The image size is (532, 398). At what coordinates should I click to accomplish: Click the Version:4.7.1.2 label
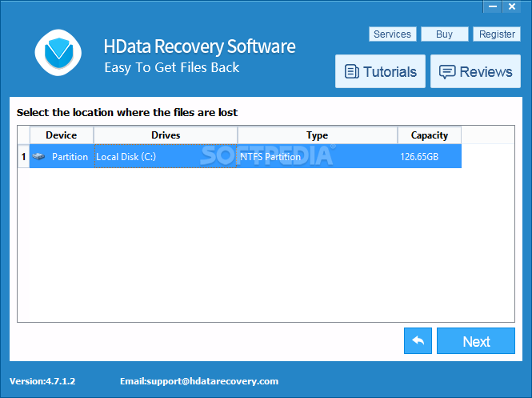pos(42,381)
